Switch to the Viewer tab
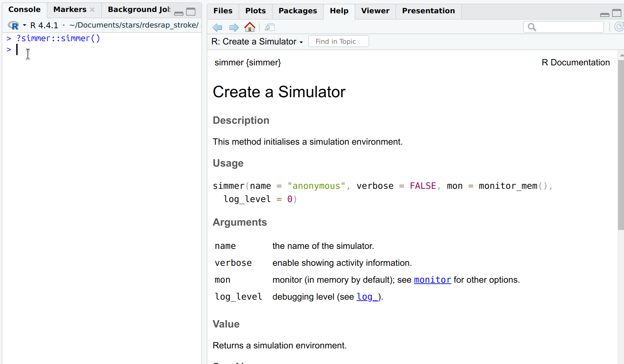The width and height of the screenshot is (624, 364). click(x=375, y=11)
